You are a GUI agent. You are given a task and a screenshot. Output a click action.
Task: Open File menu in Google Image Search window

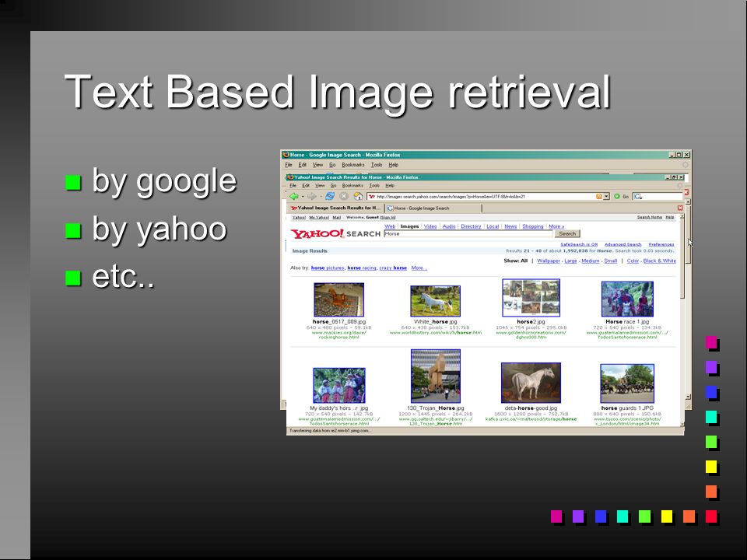[289, 165]
